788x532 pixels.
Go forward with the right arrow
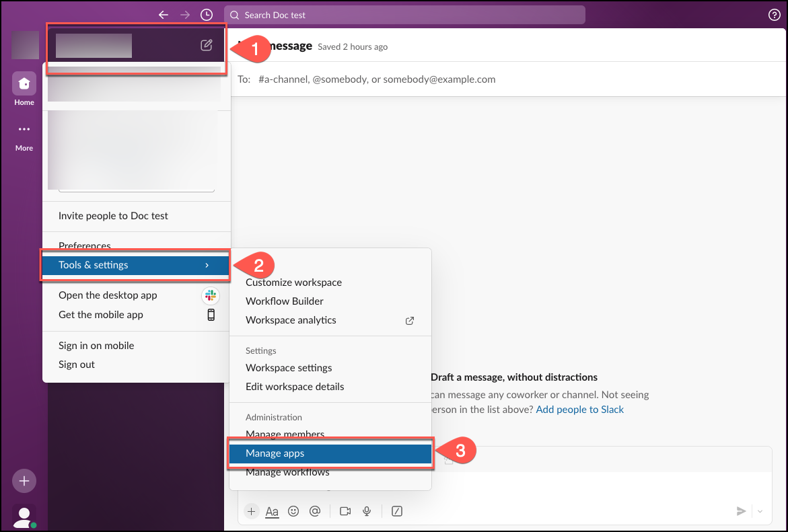click(x=185, y=15)
